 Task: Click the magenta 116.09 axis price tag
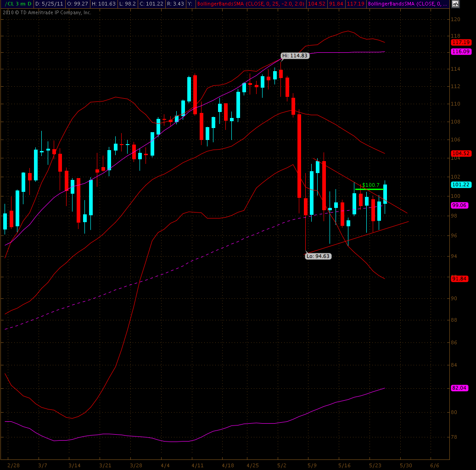459,52
